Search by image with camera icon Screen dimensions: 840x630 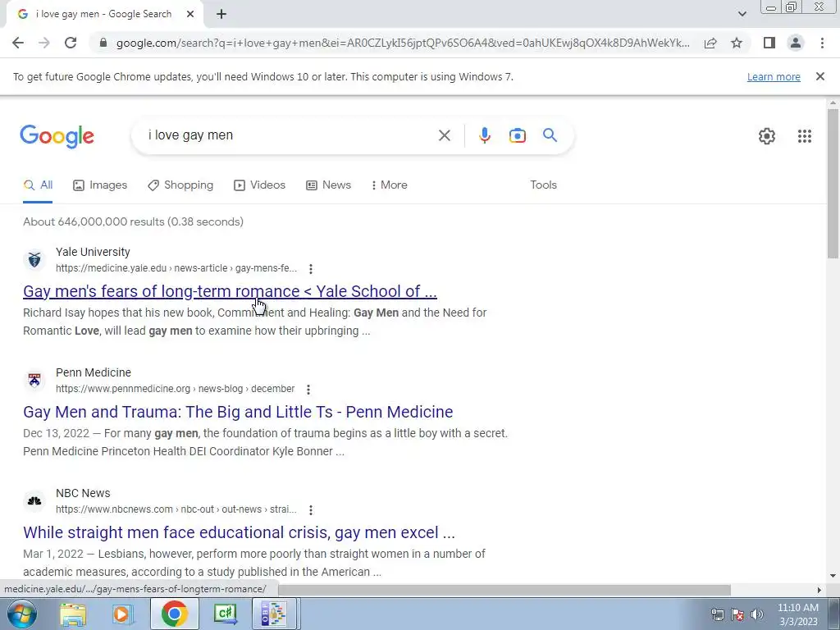click(517, 135)
